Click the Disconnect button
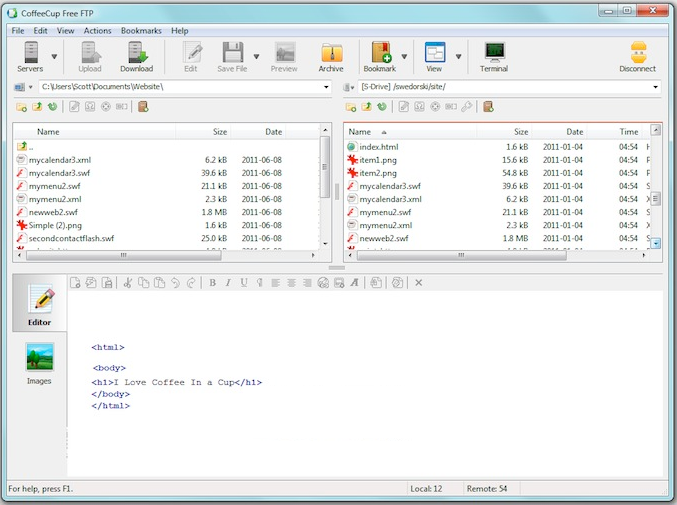This screenshot has height=505, width=677. 638,56
